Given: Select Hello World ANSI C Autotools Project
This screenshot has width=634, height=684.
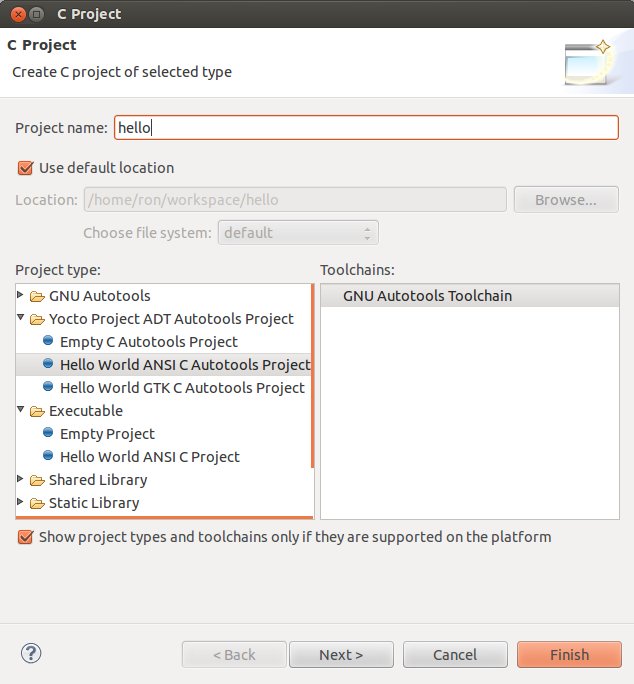Looking at the screenshot, I should click(x=184, y=365).
